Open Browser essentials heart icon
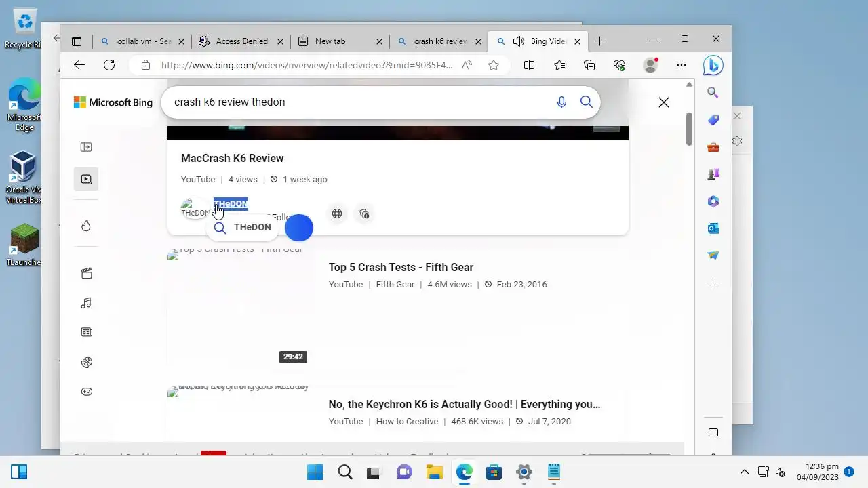This screenshot has height=488, width=868. pos(619,65)
